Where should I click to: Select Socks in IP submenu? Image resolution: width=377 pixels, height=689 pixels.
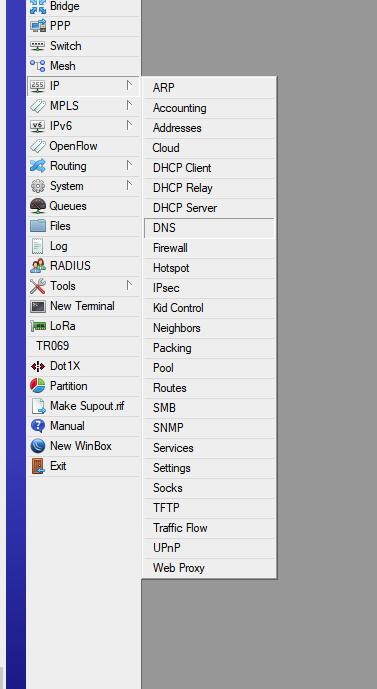[209, 488]
